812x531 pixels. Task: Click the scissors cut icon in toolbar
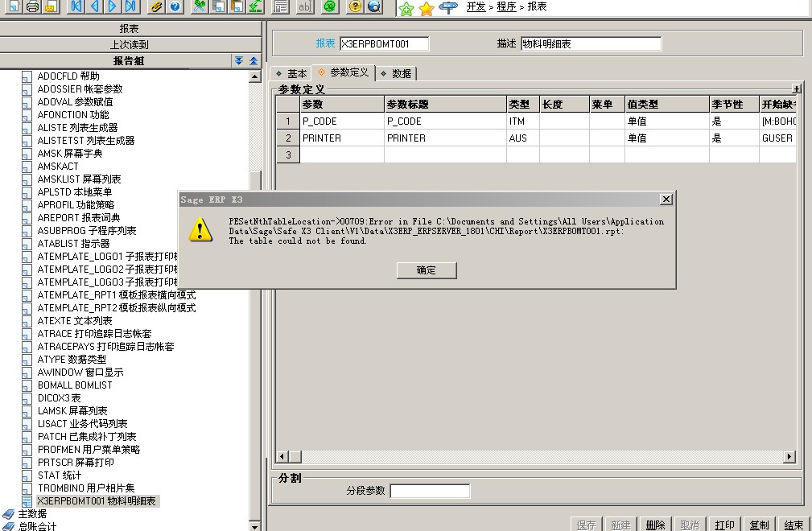[x=200, y=7]
